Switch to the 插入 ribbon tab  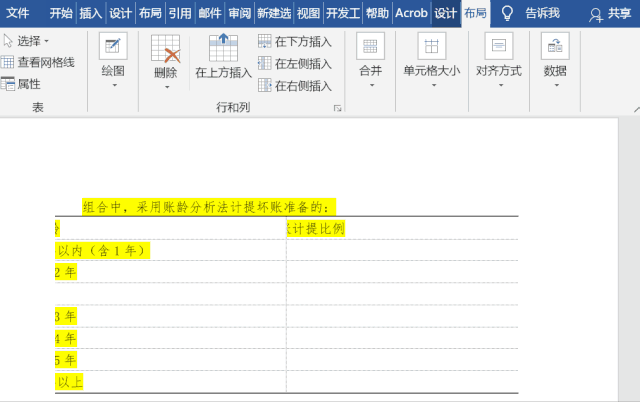pos(90,13)
